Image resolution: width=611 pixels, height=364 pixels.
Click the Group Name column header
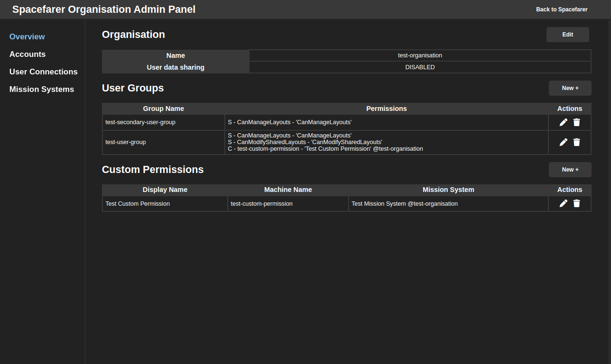pyautogui.click(x=164, y=109)
